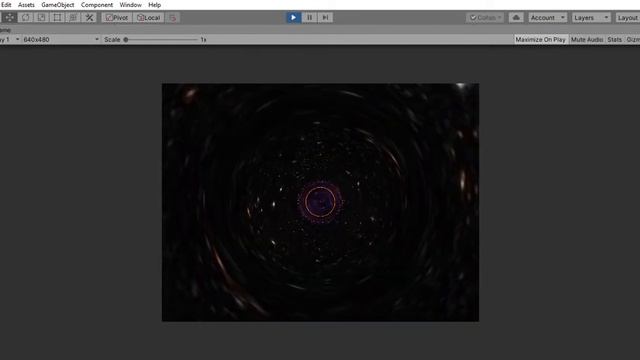Open the Component menu
Screen dimensions: 640x360
pyautogui.click(x=97, y=5)
